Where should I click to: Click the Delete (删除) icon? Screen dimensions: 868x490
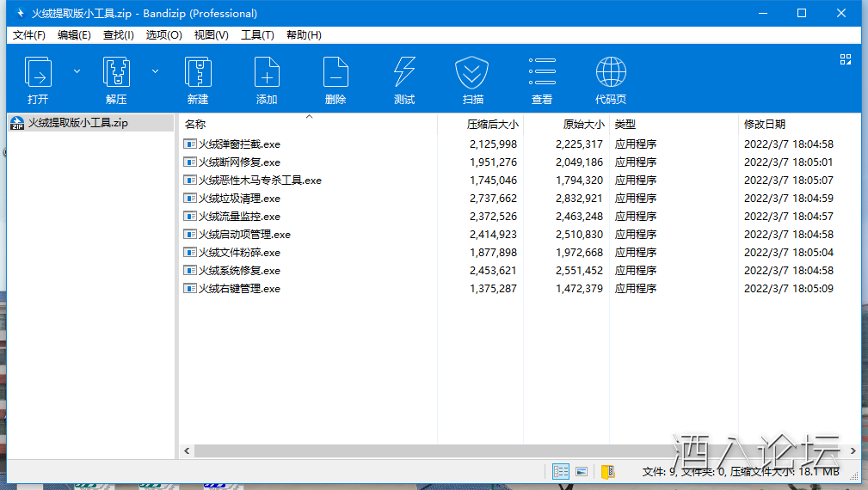click(336, 72)
